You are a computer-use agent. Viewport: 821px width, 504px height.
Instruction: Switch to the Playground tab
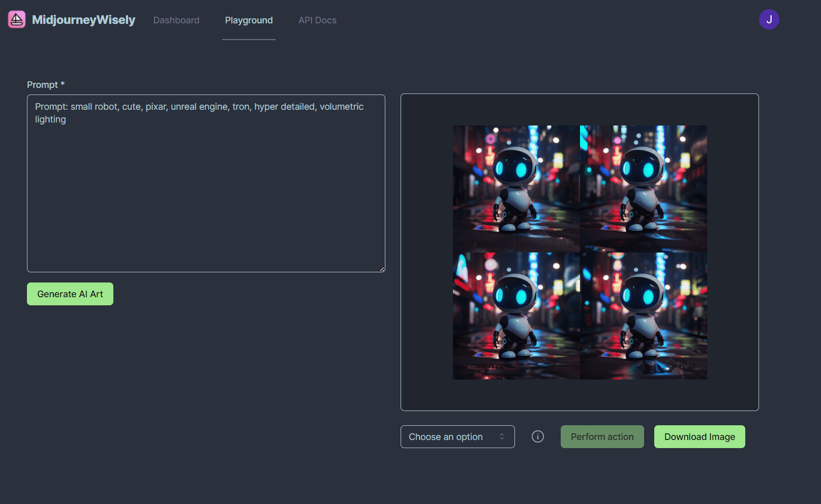[x=249, y=20]
